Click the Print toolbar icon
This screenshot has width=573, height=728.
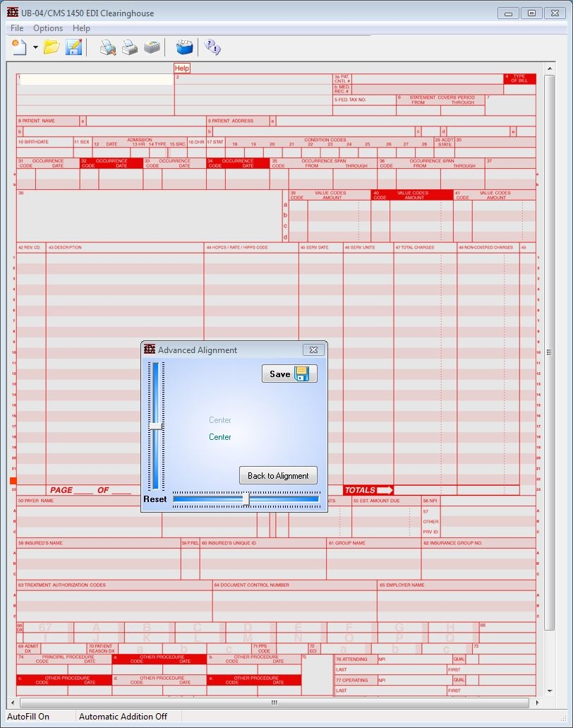coord(129,47)
